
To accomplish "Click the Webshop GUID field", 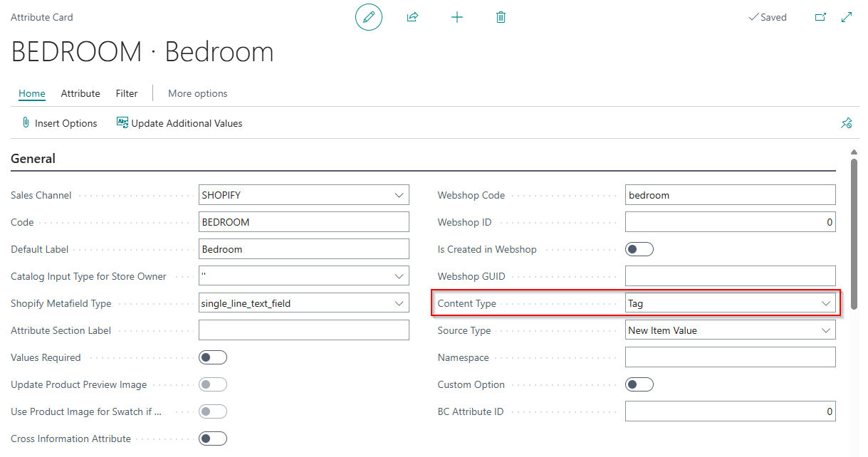I will 731,276.
